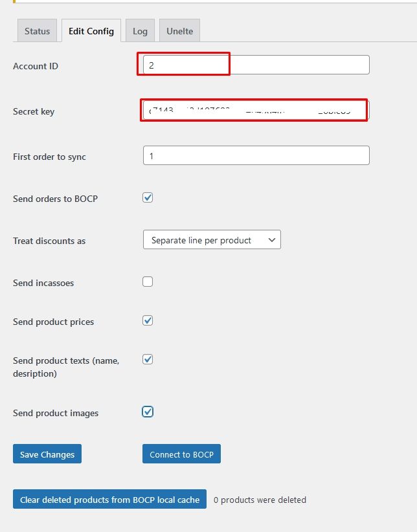This screenshot has width=417, height=532.
Task: Clear deleted products from BOCP local cache
Action: click(109, 499)
